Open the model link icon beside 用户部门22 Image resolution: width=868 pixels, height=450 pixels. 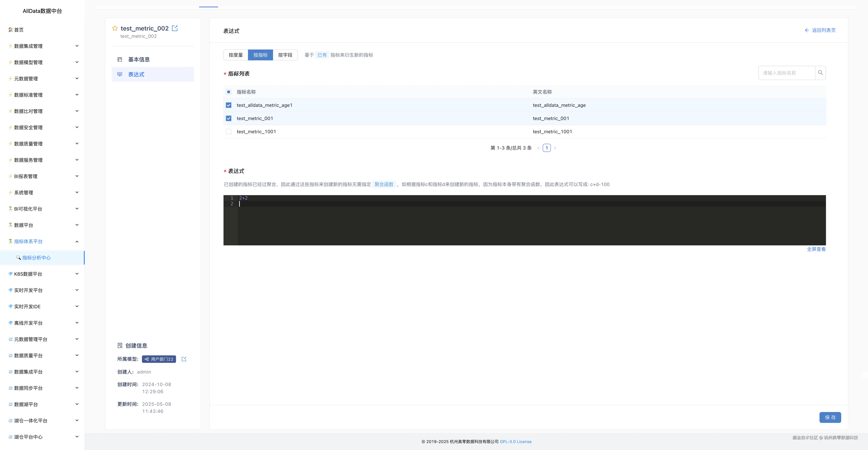pyautogui.click(x=184, y=359)
